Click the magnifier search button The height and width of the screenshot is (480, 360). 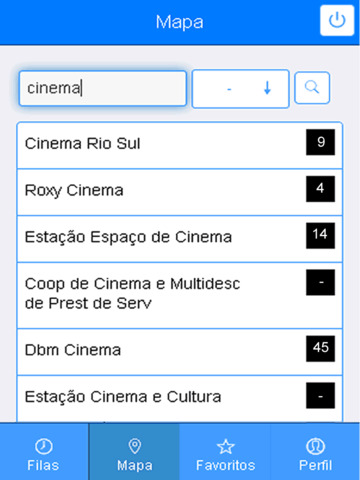coord(312,88)
